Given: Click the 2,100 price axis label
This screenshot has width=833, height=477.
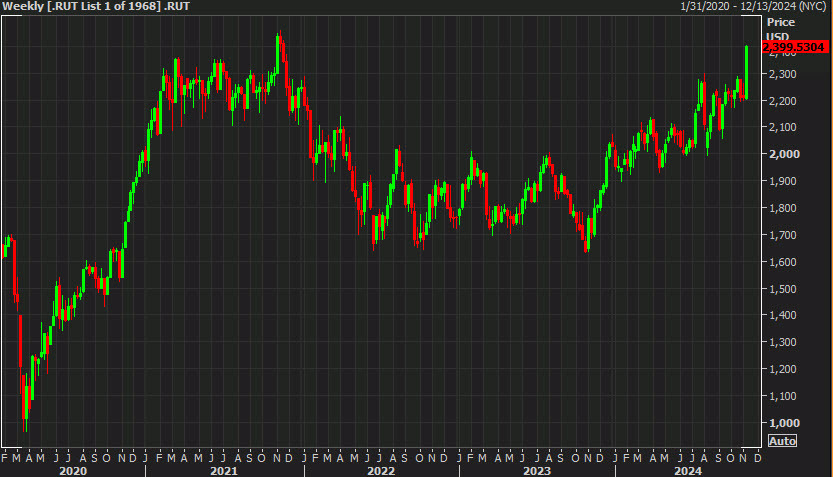Looking at the screenshot, I should 783,127.
